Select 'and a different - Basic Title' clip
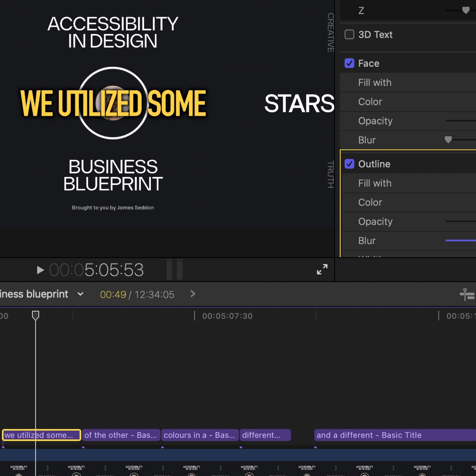This screenshot has height=476, width=476. pyautogui.click(x=395, y=435)
